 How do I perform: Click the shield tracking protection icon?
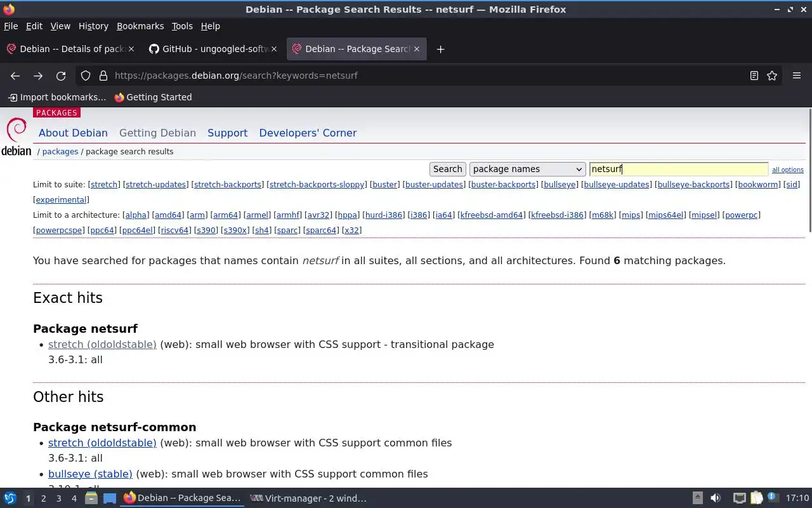[x=86, y=76]
